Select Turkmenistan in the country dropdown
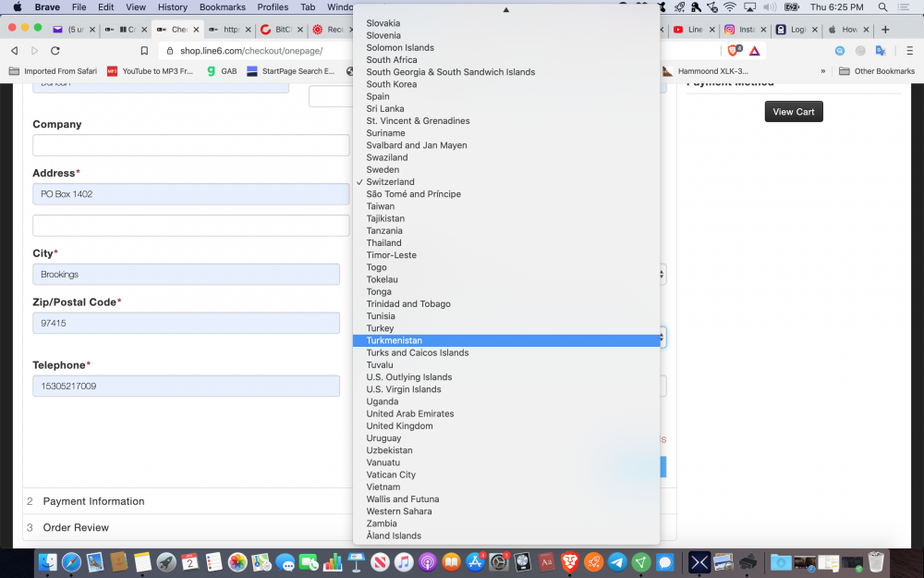The width and height of the screenshot is (924, 578). coord(394,340)
